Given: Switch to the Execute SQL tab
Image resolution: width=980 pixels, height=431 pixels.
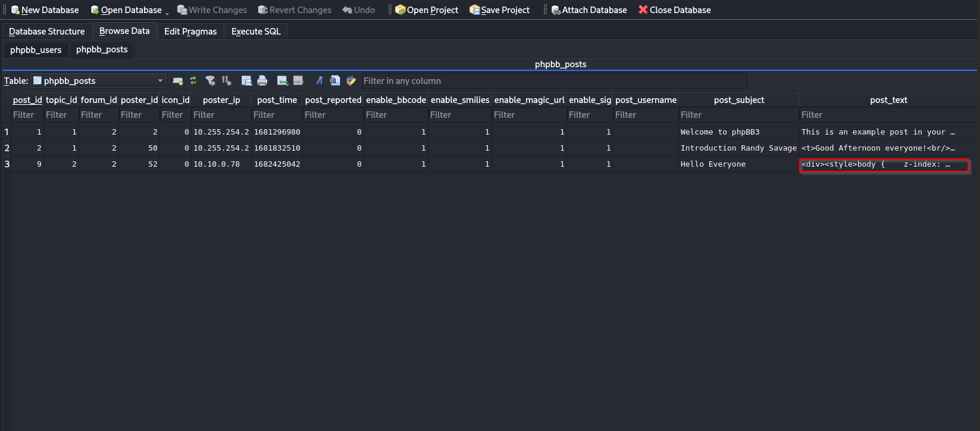Looking at the screenshot, I should tap(256, 32).
